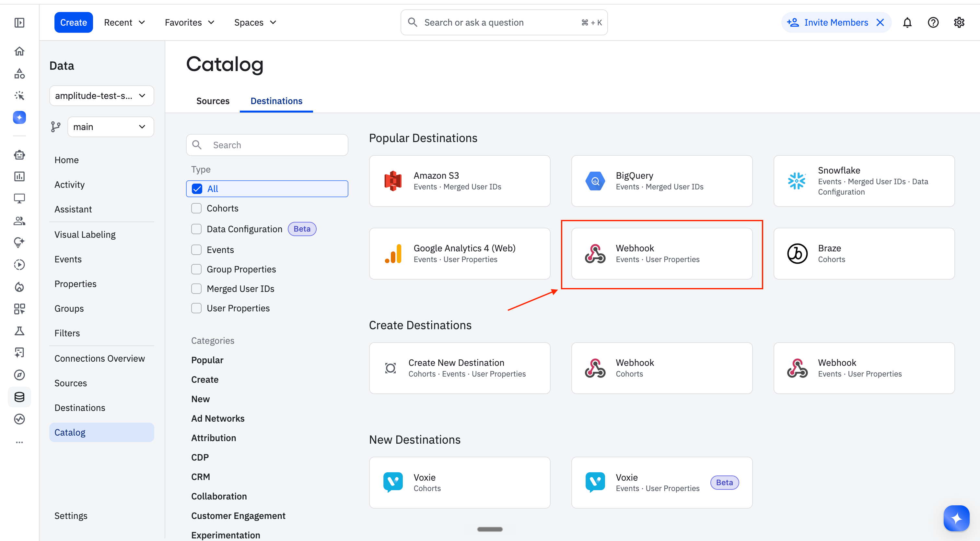
Task: Open the bar chart icon in rail
Action: click(19, 177)
